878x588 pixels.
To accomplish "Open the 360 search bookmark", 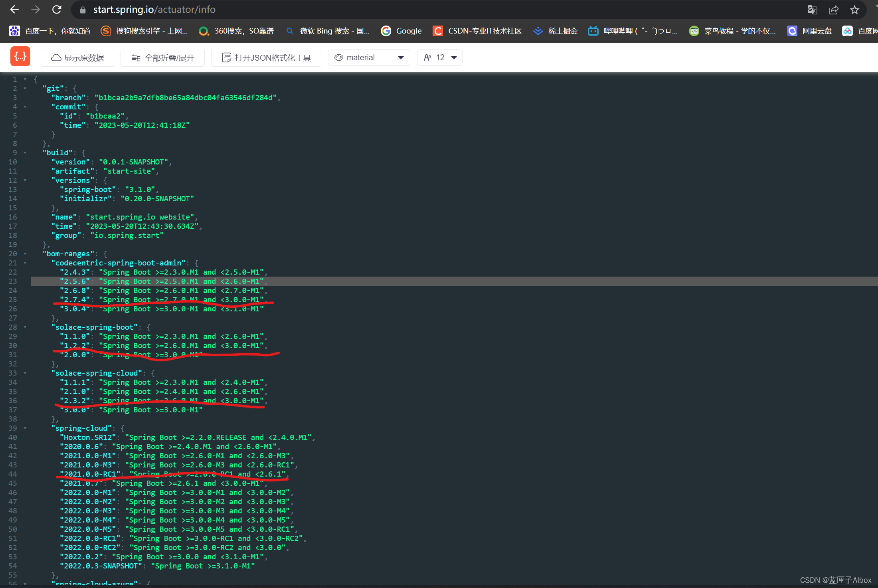I will [236, 31].
